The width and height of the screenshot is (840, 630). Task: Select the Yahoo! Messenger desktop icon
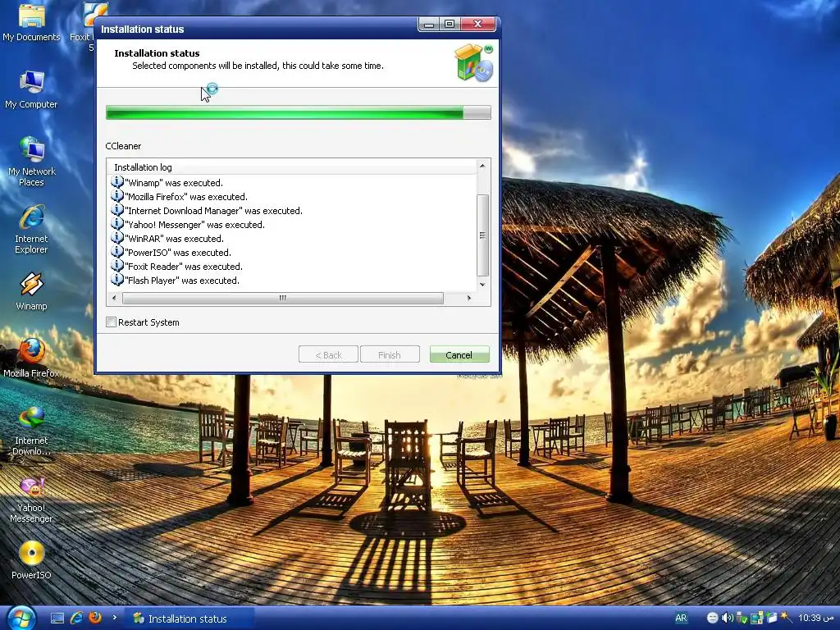[x=31, y=500]
